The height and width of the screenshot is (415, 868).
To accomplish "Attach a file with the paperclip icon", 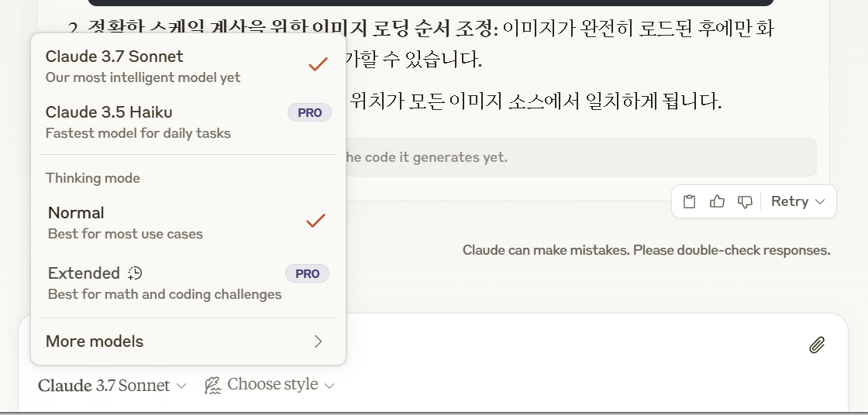I will [817, 345].
